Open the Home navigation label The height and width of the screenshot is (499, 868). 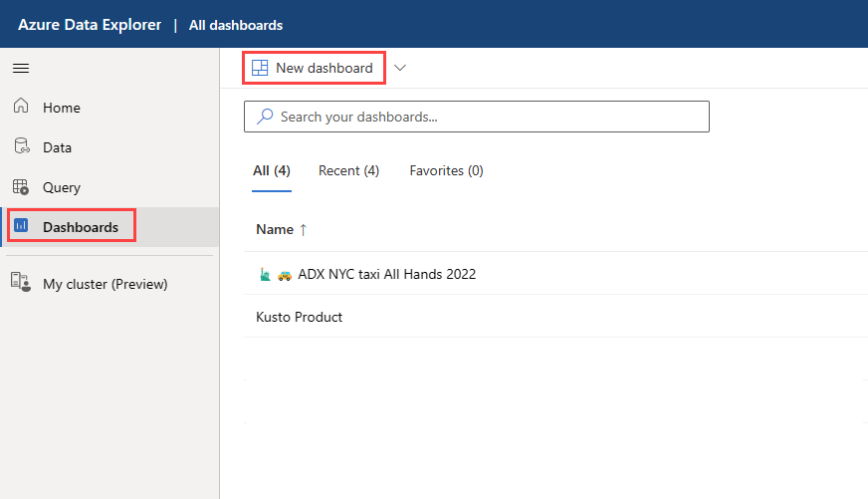point(62,108)
